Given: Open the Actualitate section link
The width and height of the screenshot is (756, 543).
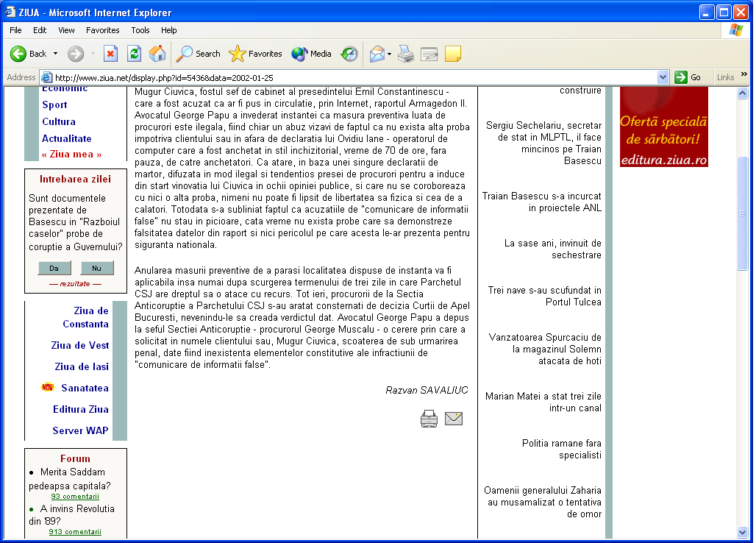Looking at the screenshot, I should coord(66,138).
